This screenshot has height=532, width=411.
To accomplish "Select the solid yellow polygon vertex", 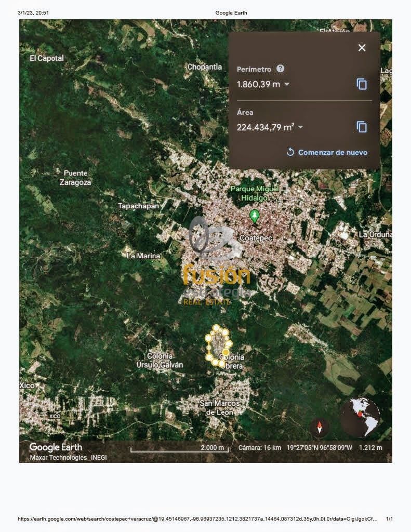I will click(226, 352).
